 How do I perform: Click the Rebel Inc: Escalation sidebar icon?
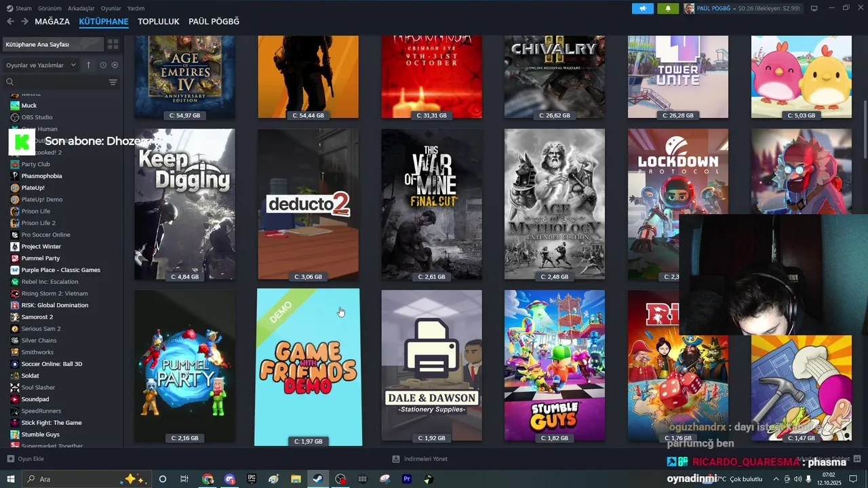click(15, 281)
